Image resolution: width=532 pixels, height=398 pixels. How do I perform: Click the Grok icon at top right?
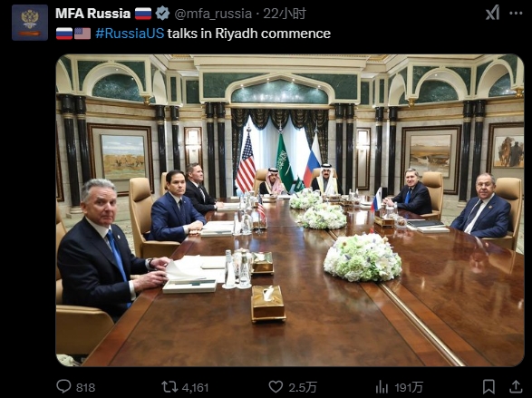[493, 14]
